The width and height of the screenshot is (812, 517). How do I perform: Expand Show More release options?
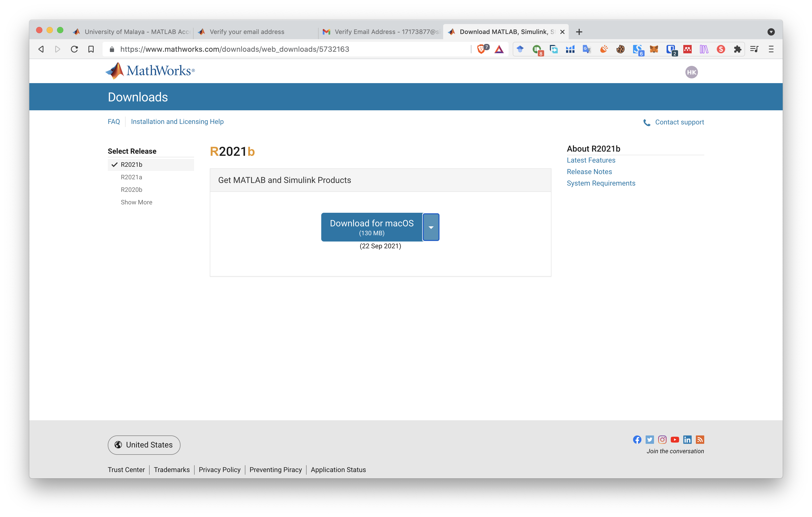(x=137, y=202)
